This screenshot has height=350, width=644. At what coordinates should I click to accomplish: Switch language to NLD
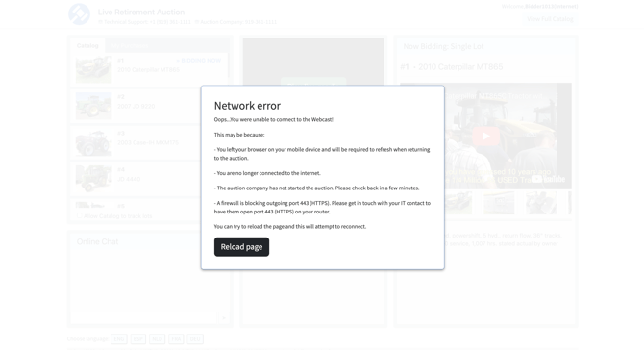coord(157,338)
